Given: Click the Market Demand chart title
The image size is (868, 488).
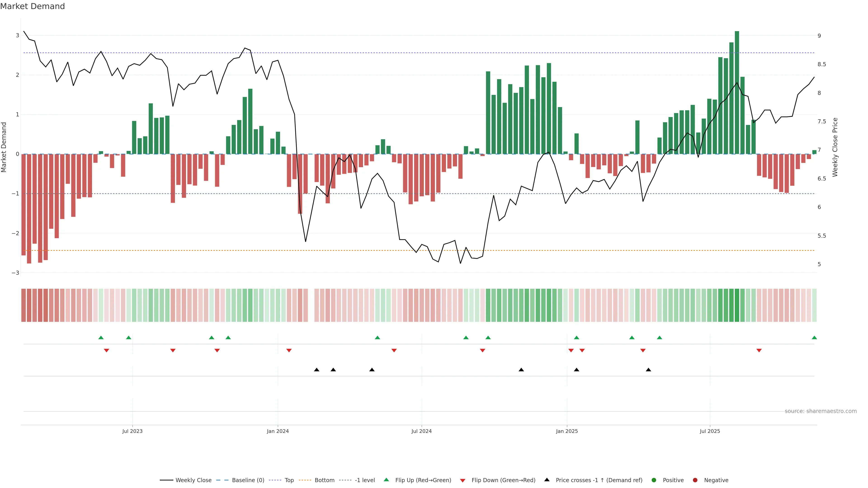Looking at the screenshot, I should [32, 6].
